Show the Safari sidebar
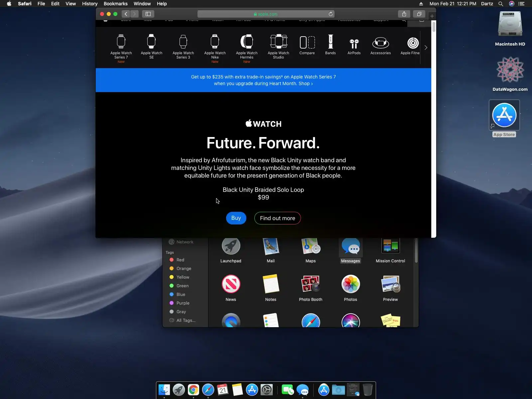 pos(148,14)
